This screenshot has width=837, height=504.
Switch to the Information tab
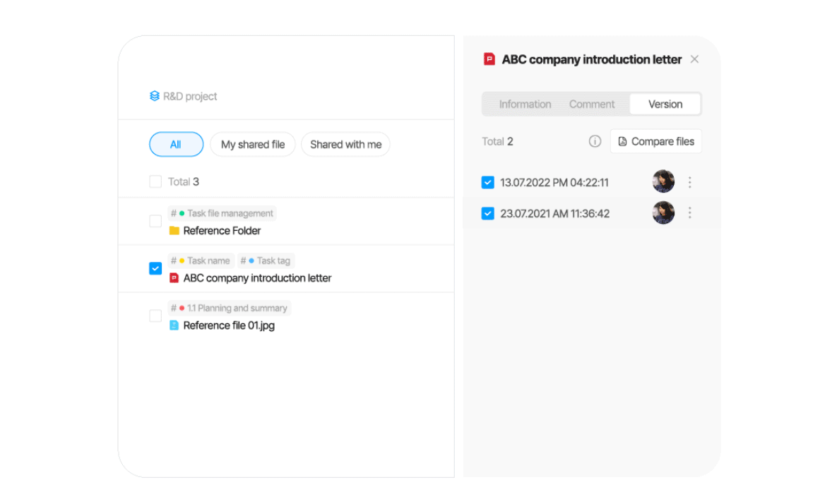tap(526, 104)
